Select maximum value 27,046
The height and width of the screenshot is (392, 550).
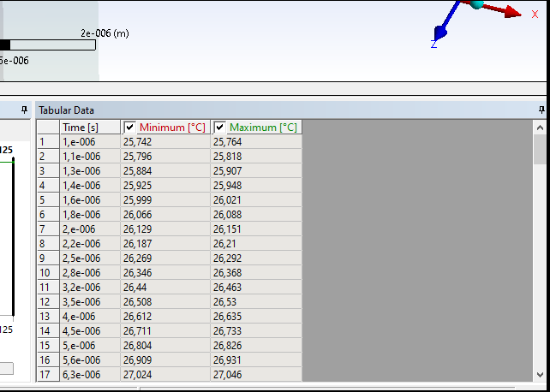pos(256,375)
